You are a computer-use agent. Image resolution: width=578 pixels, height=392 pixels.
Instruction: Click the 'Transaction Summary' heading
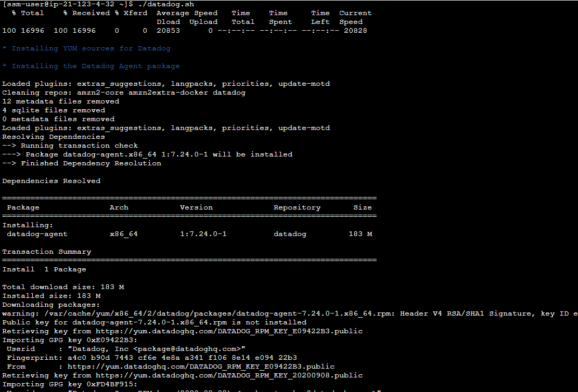pyautogui.click(x=47, y=252)
